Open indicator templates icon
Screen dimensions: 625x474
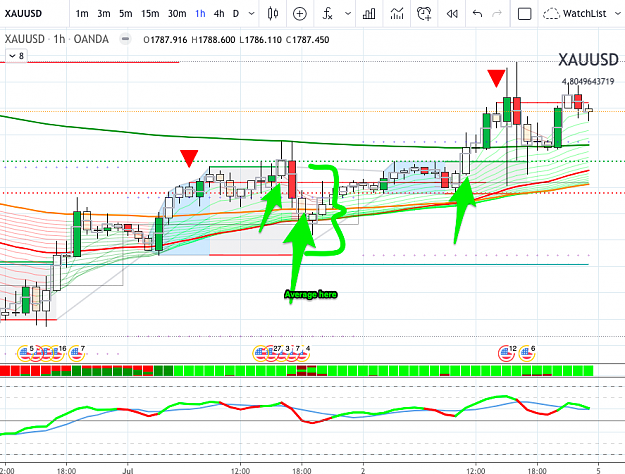(x=397, y=14)
